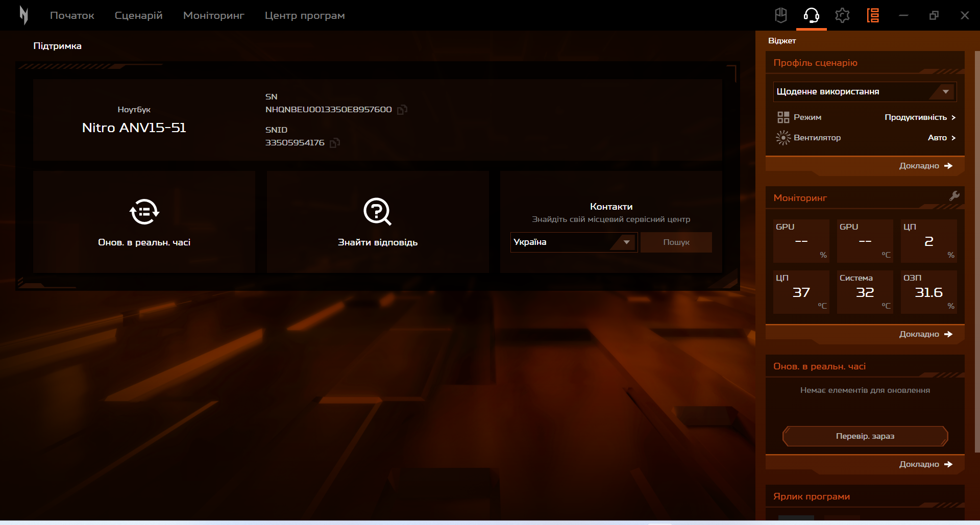Toggle the orange widget panel icon
This screenshot has width=980, height=525.
coord(873,15)
